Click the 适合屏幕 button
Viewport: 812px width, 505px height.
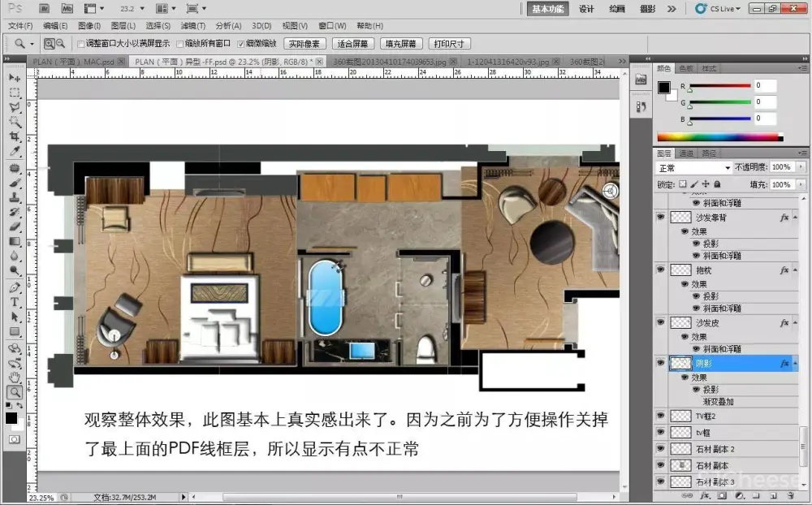352,44
